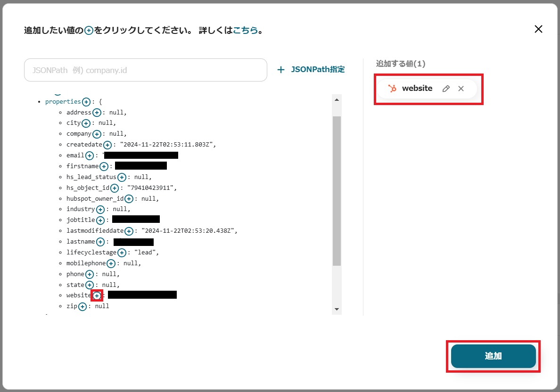
Task: Click the website chip label
Action: click(417, 88)
